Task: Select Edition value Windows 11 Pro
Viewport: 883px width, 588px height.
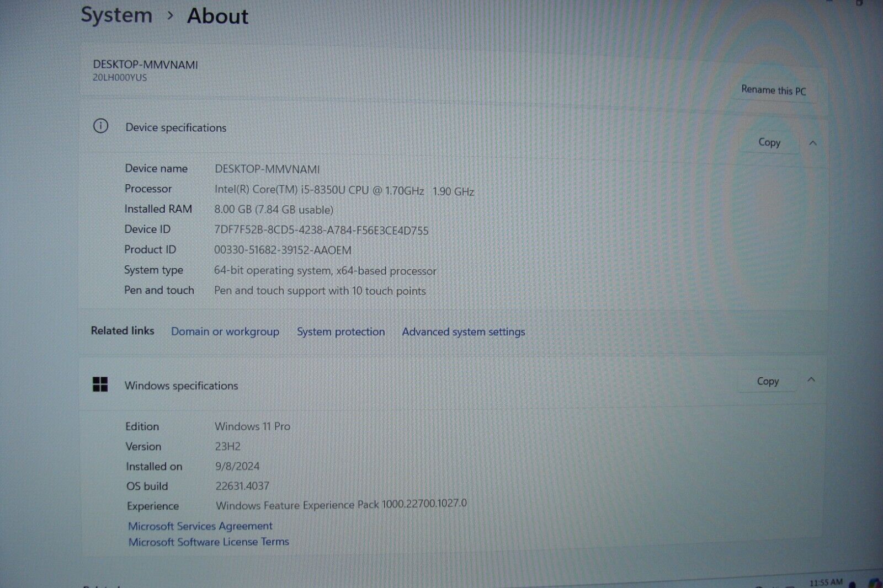Action: (x=252, y=426)
